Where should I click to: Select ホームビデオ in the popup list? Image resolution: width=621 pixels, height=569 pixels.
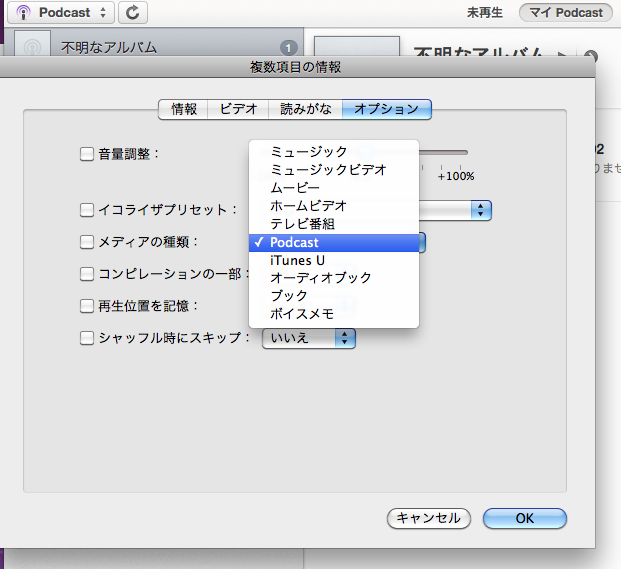point(334,206)
